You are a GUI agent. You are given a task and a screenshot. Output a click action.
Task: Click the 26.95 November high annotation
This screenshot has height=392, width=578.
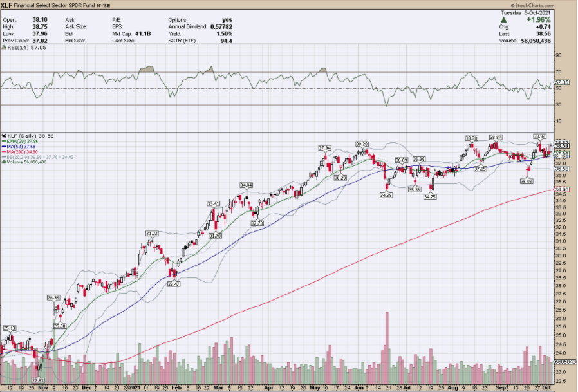(53, 297)
